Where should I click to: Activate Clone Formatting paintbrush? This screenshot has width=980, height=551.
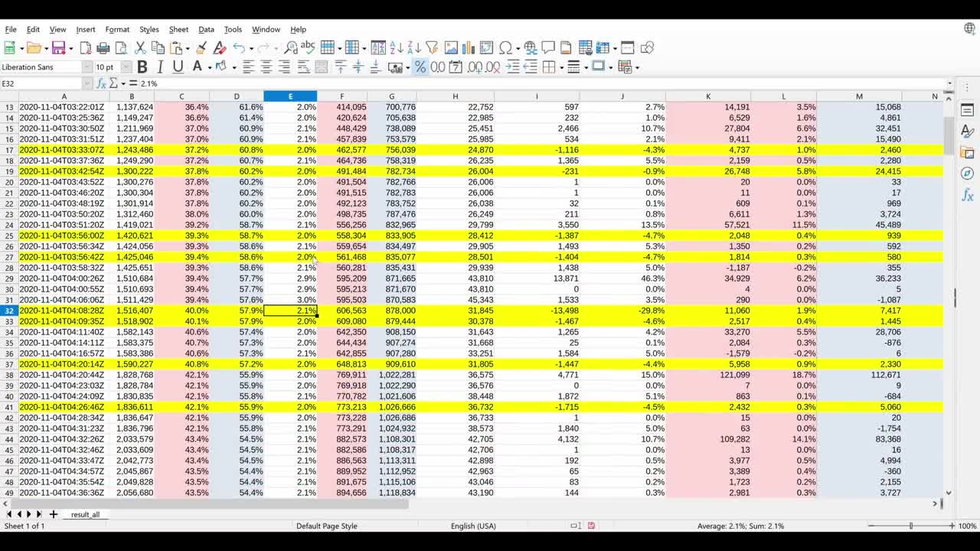201,47
